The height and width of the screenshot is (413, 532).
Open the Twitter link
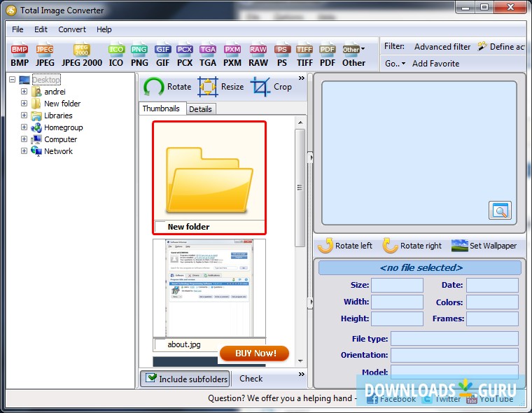pos(441,399)
